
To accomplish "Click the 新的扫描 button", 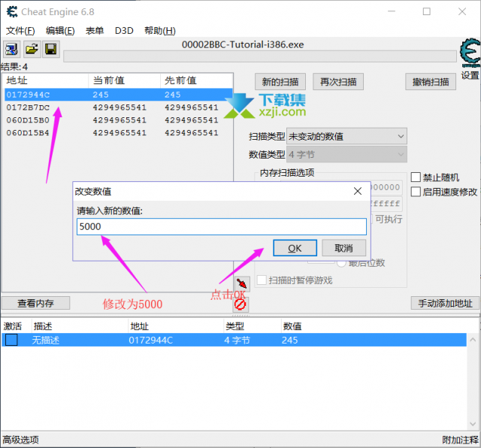I will pyautogui.click(x=280, y=82).
